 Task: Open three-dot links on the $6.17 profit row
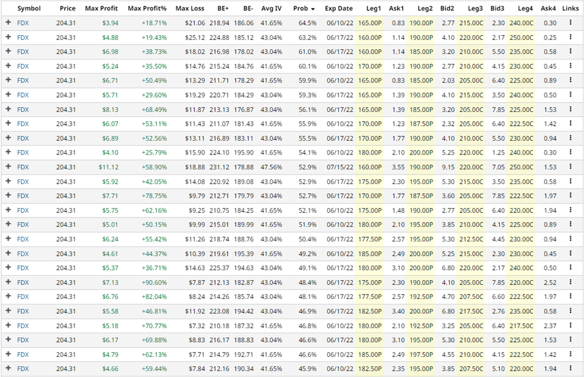coord(570,340)
